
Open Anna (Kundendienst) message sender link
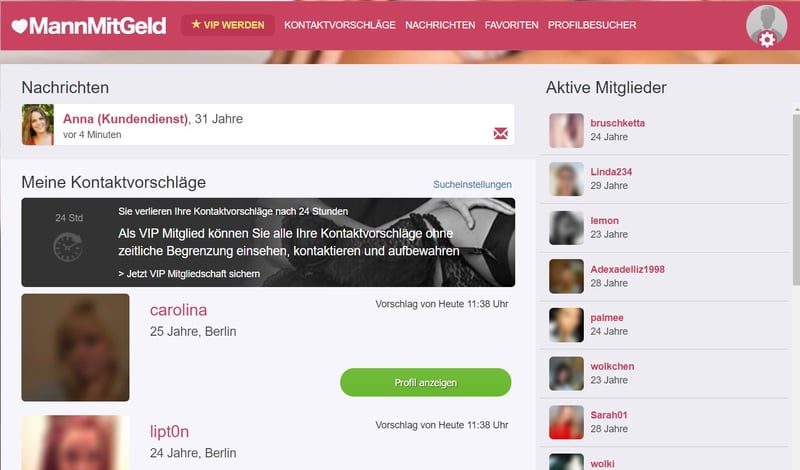(x=126, y=119)
